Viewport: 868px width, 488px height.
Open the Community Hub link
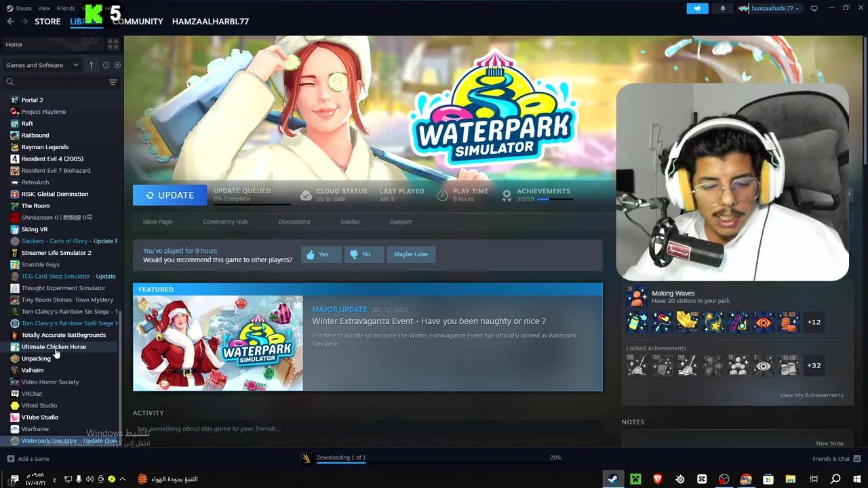tap(225, 222)
